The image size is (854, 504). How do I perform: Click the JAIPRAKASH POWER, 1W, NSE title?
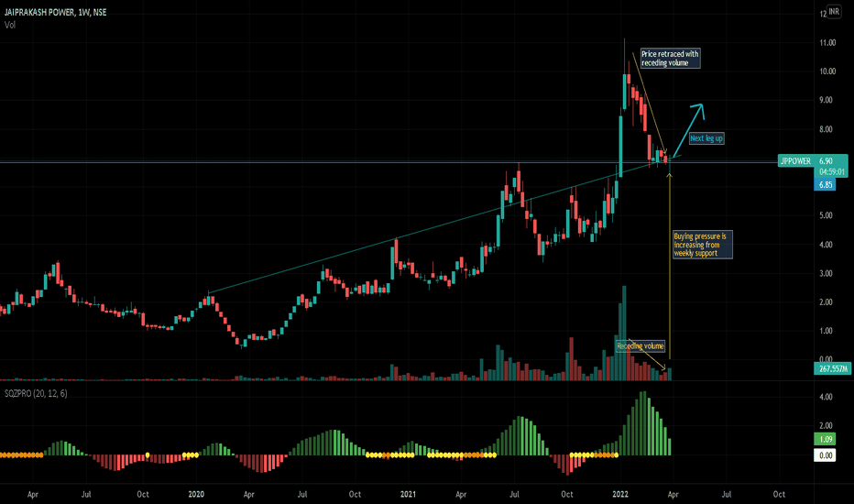pyautogui.click(x=56, y=12)
